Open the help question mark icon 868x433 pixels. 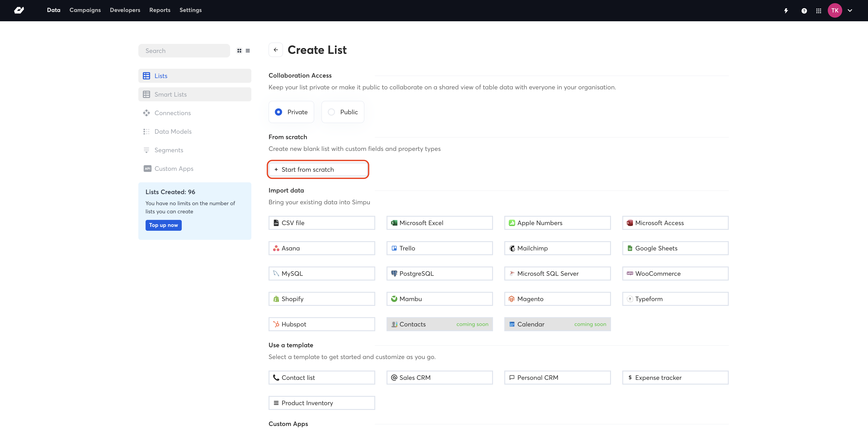(x=804, y=11)
